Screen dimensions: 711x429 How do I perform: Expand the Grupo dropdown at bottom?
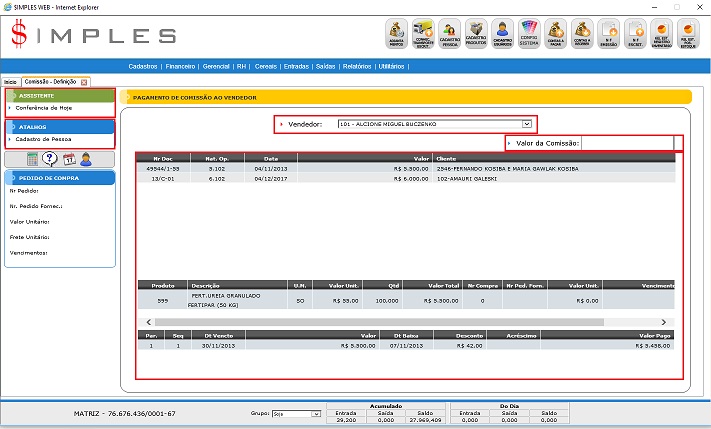pos(316,413)
